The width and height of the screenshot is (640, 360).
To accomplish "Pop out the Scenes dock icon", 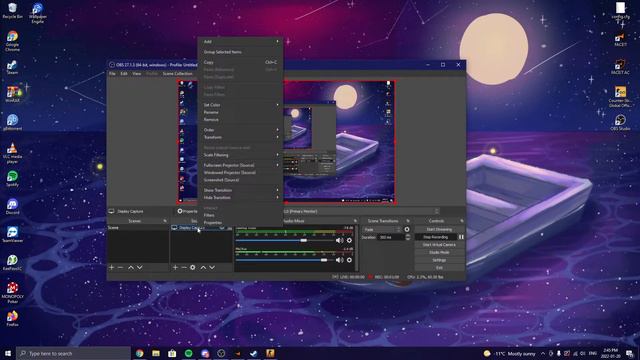I will click(165, 221).
